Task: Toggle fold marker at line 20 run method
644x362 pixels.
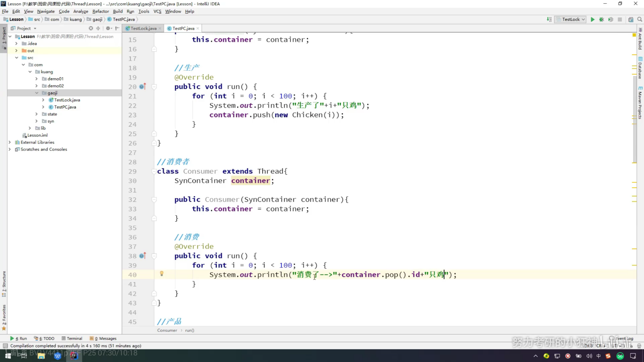Action: (154, 86)
